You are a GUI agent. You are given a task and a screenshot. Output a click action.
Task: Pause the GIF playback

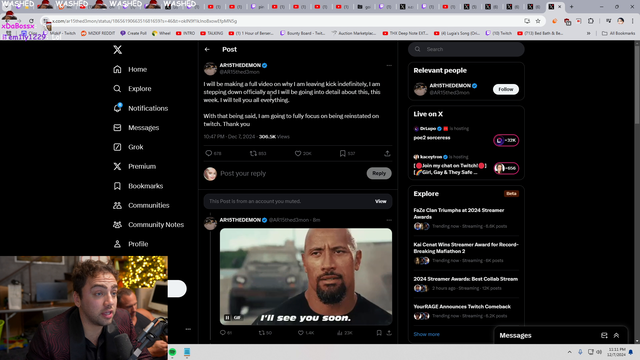click(227, 318)
